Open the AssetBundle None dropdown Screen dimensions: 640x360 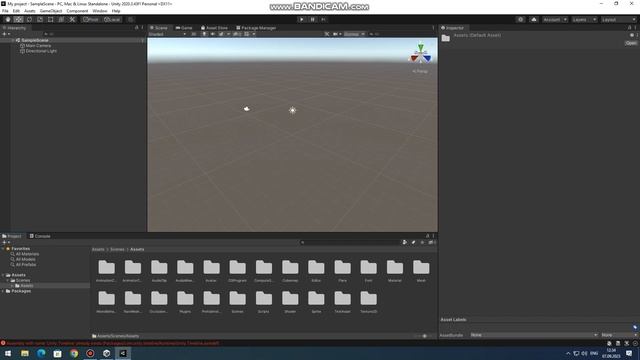point(533,335)
